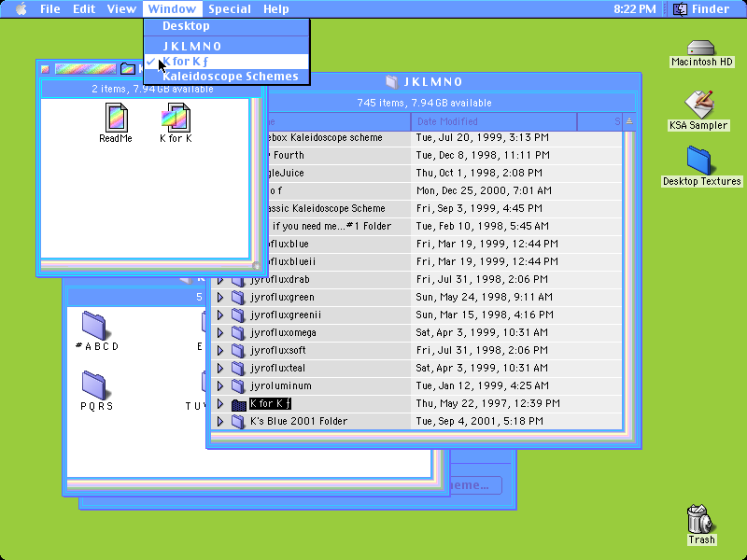Screen dimensions: 747x560
Task: Select the Desktop Textures folder icon
Action: (698, 161)
